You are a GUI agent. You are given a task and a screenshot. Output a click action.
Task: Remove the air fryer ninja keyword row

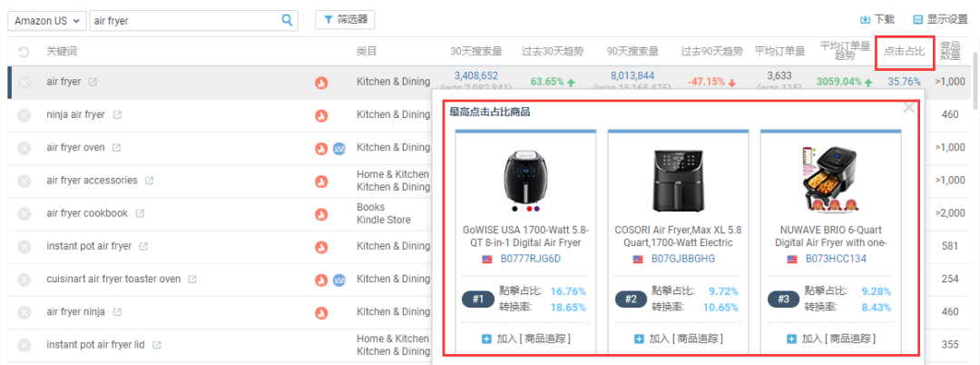tap(24, 311)
